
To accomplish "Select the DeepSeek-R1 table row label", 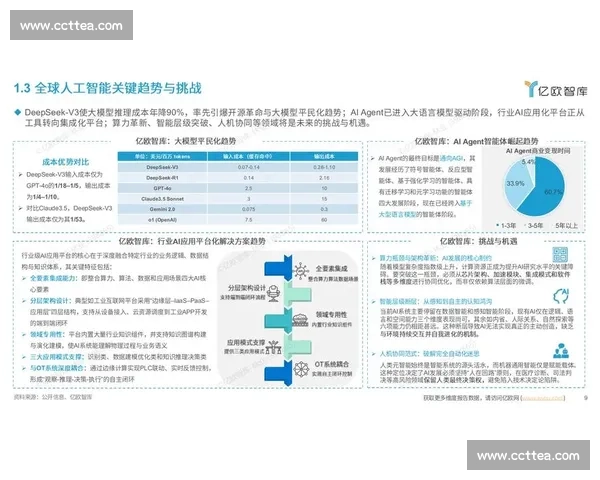I will click(x=162, y=178).
